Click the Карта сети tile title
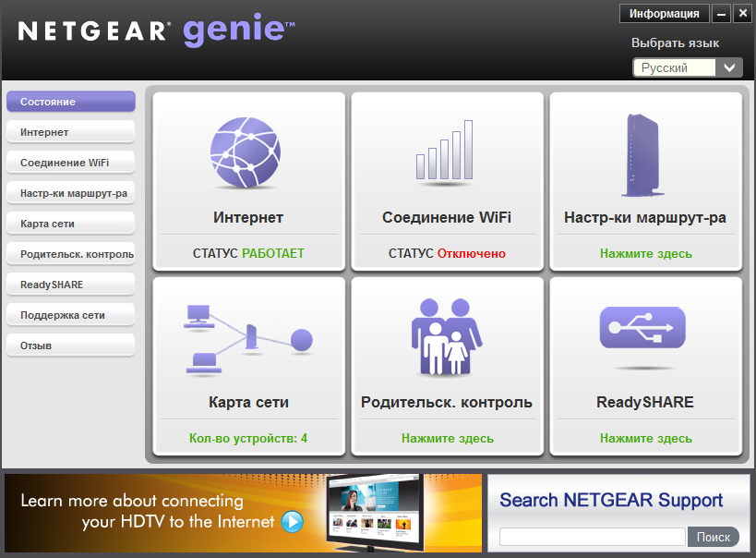 coord(248,402)
